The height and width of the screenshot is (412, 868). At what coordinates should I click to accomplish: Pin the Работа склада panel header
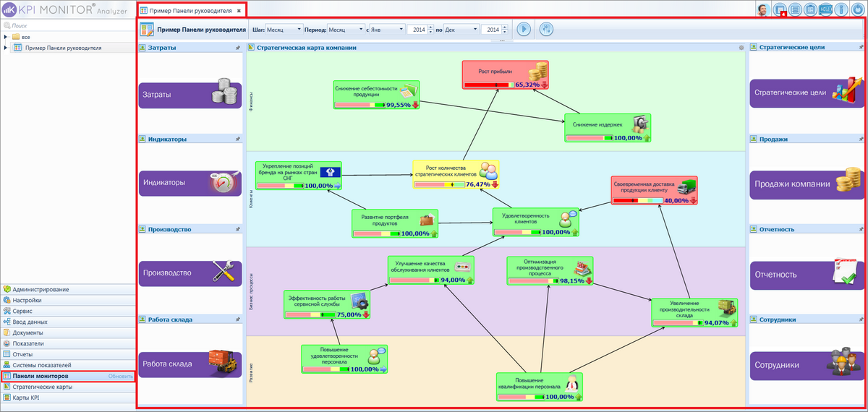coord(238,319)
